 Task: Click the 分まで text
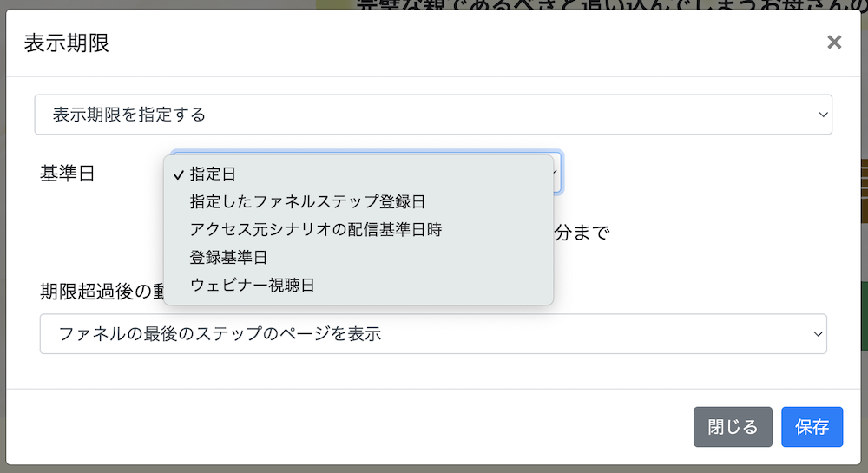point(582,233)
